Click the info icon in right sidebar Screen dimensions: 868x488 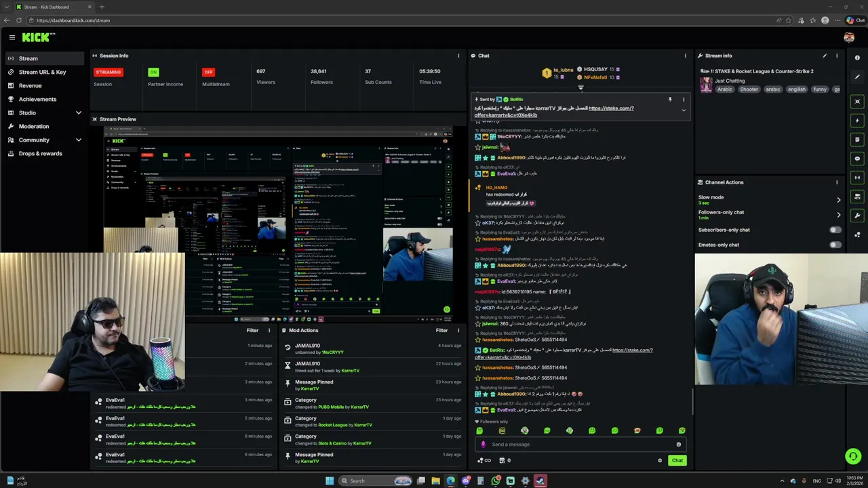point(857,58)
